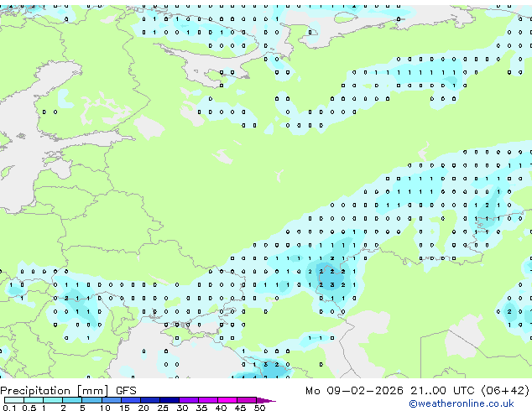532x411 pixels.
Task: Select the "21:00 UTC" time text
Action: pos(442,391)
